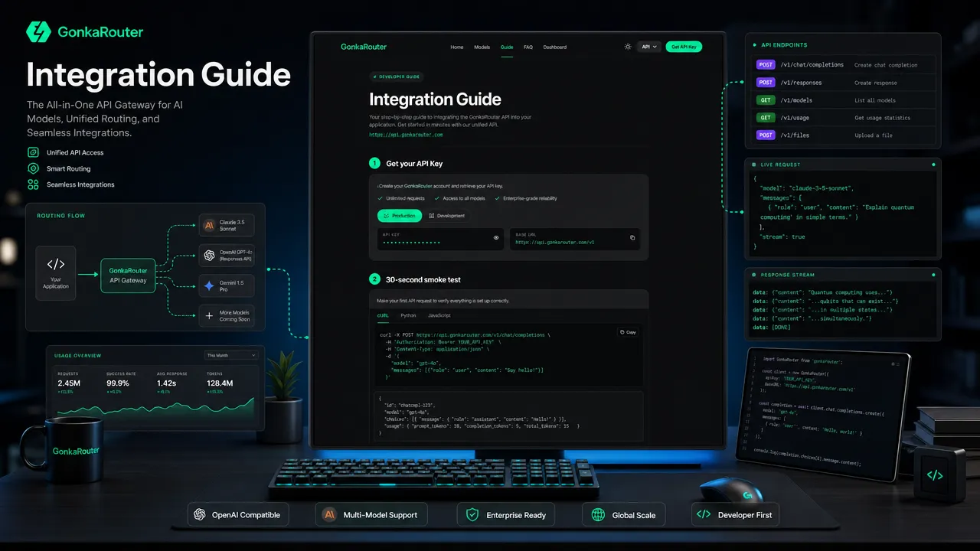Select the Development environment toggle
Screen dimensions: 980x551
(447, 216)
